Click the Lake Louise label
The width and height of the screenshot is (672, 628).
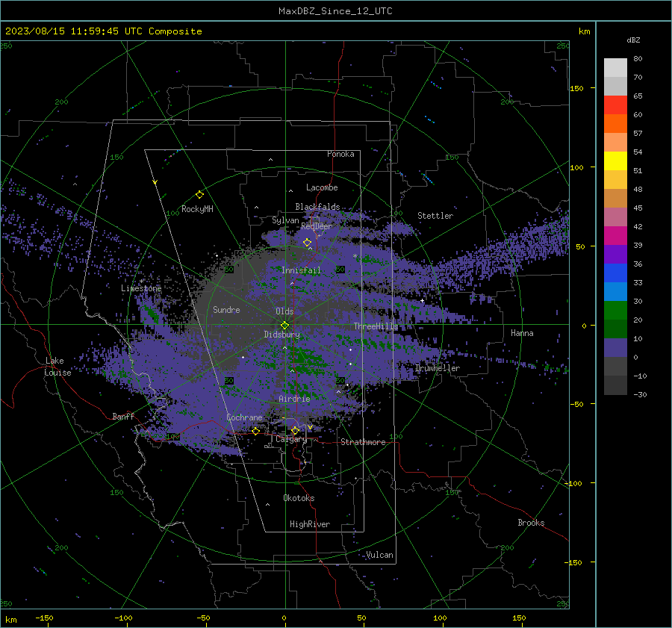click(x=57, y=367)
